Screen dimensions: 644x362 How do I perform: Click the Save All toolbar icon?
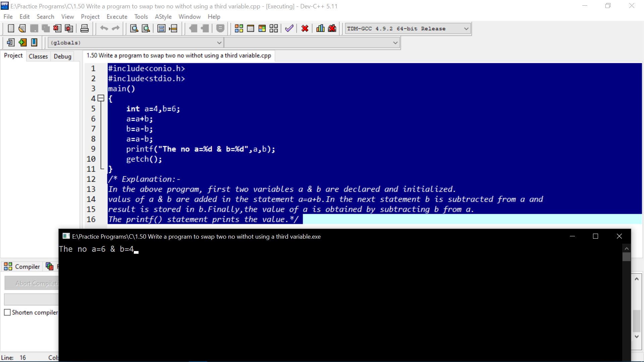click(46, 28)
